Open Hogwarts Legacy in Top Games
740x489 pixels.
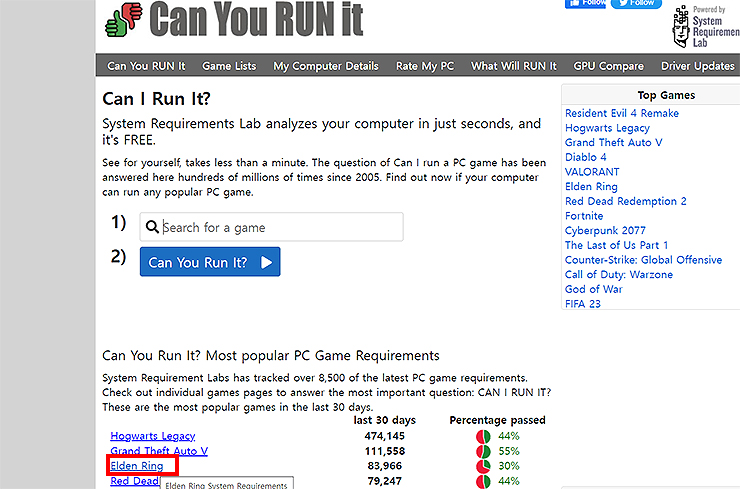coord(607,128)
